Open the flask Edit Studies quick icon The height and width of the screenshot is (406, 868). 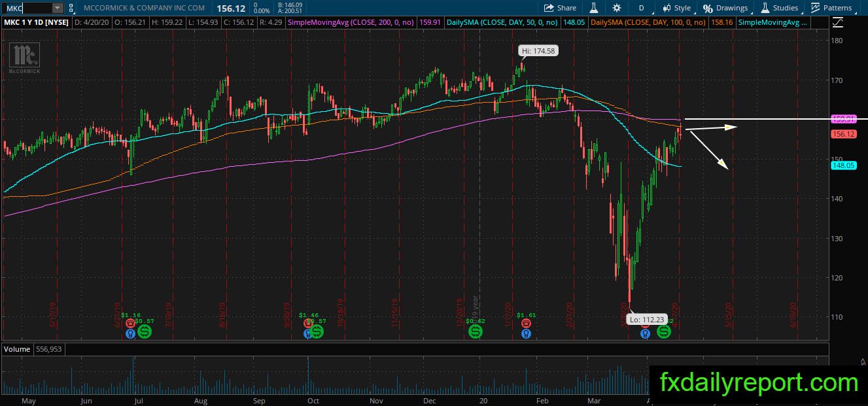click(x=594, y=8)
